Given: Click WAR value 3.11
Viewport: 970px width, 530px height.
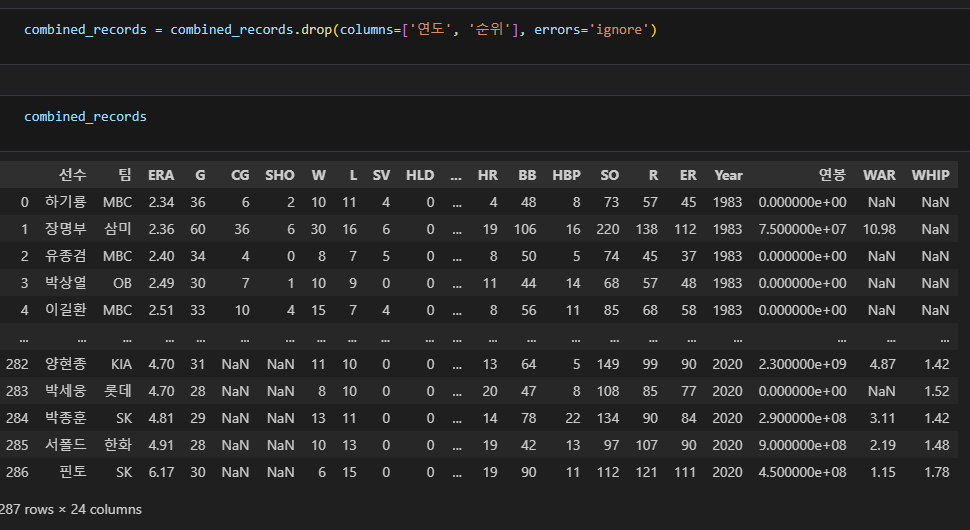Looking at the screenshot, I should click(882, 418).
